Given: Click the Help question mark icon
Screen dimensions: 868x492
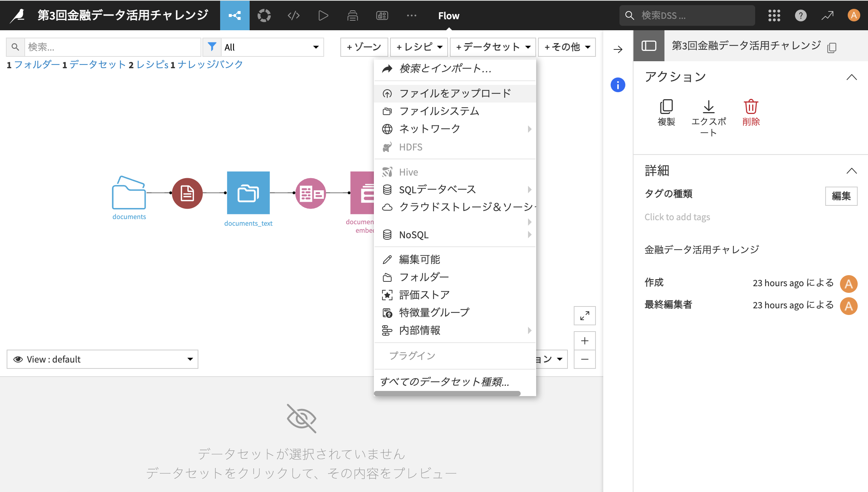Looking at the screenshot, I should pos(801,15).
